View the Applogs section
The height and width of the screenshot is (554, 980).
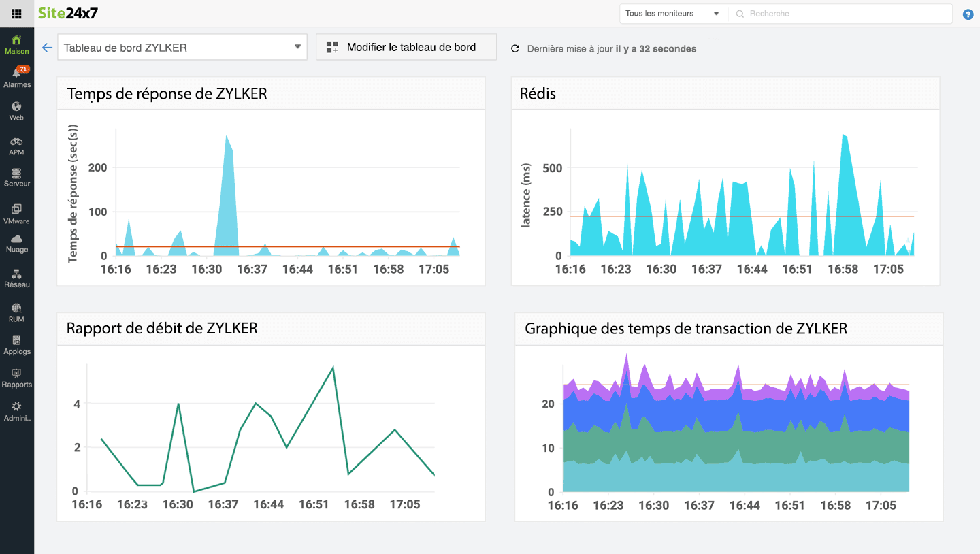[16, 345]
